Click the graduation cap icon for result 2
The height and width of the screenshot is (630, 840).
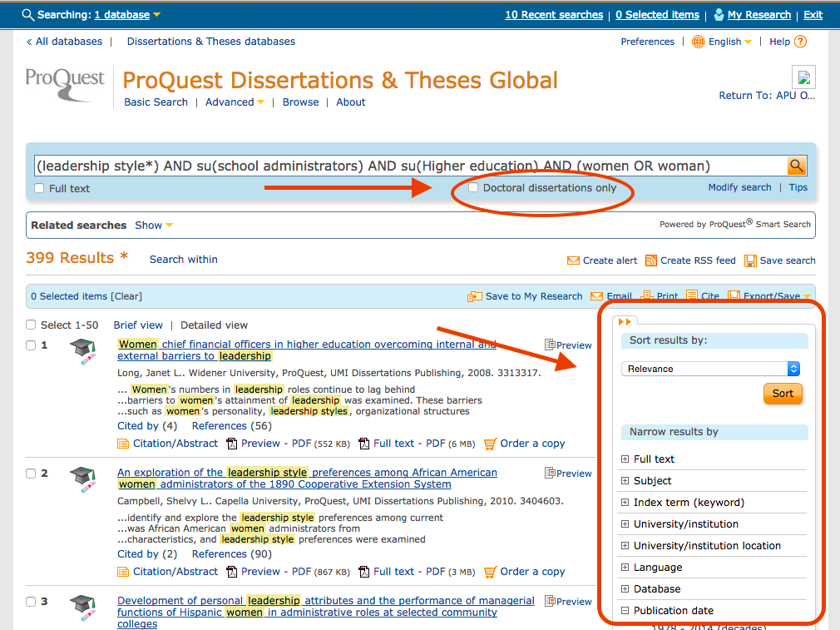[83, 479]
